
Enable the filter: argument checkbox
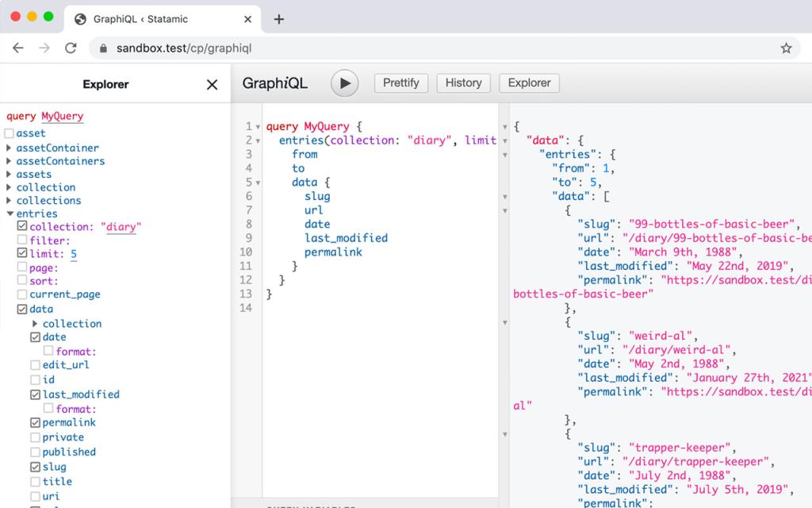click(21, 240)
